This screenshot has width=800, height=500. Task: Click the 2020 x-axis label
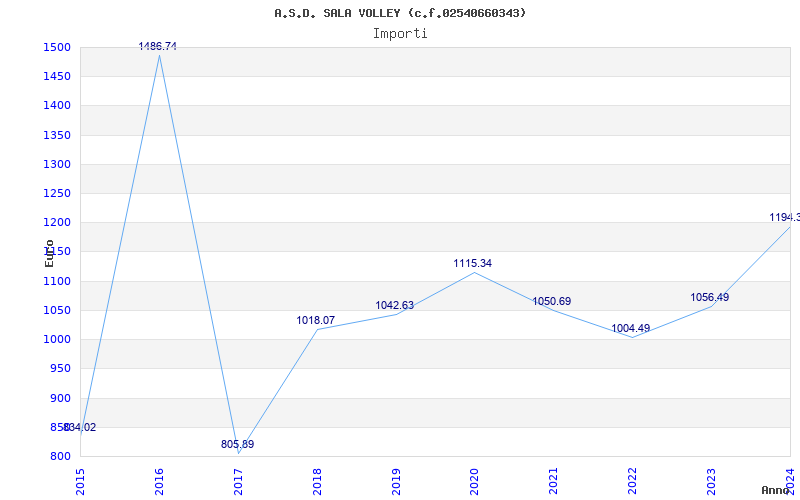tap(475, 481)
